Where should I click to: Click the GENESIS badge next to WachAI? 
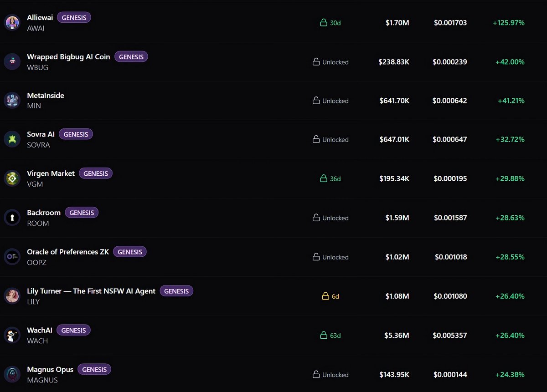point(73,330)
